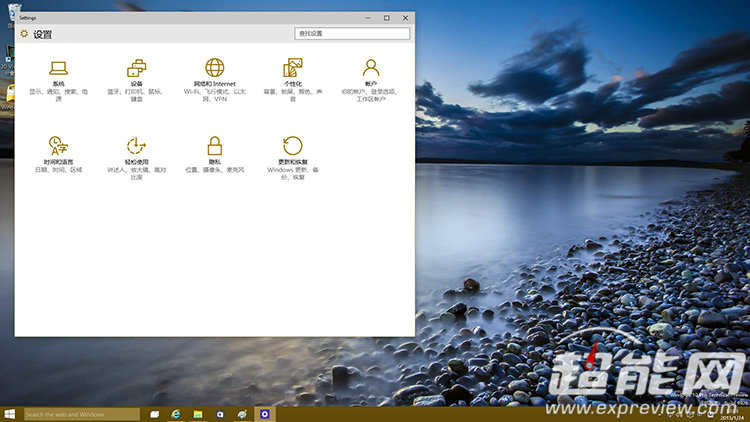
Task: Open the Store app from the taskbar
Action: (x=220, y=414)
